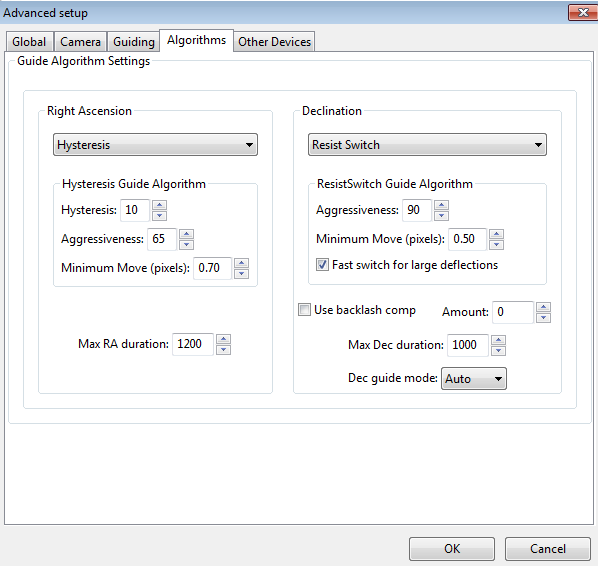
Task: Open the Other Devices tab
Action: click(x=274, y=42)
